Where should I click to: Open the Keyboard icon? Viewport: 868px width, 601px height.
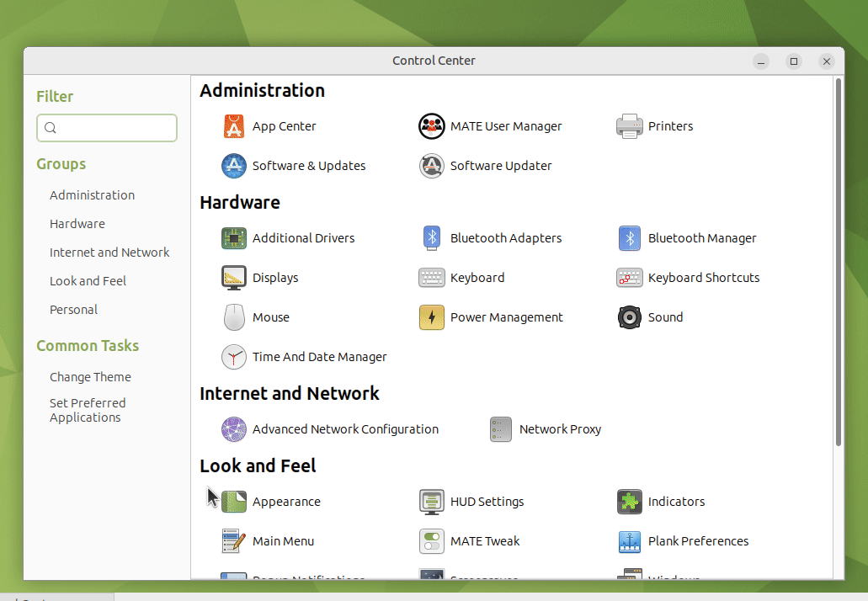[x=431, y=278]
